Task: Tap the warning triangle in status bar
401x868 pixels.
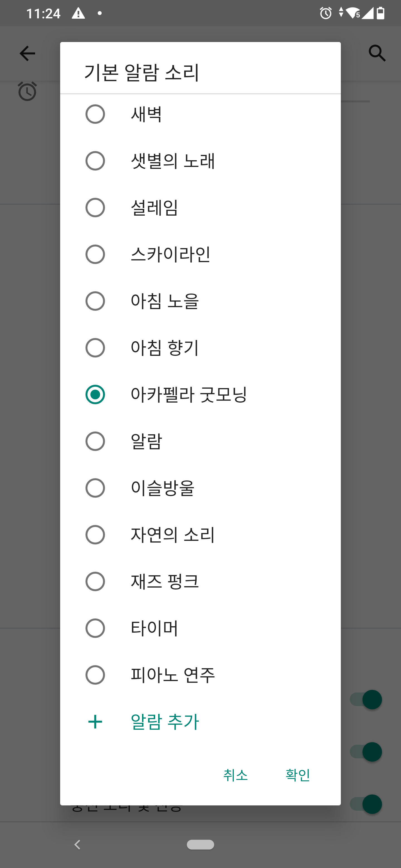Action: click(x=78, y=13)
